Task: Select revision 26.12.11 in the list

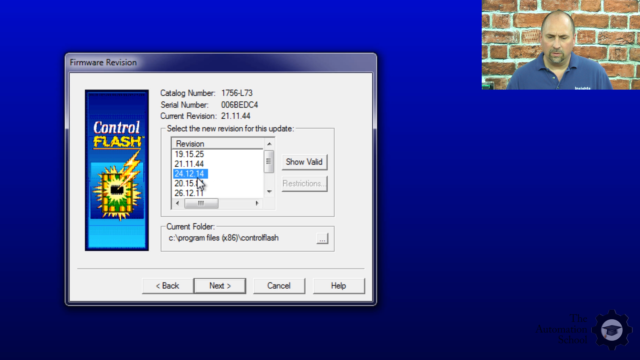Action: [x=189, y=193]
